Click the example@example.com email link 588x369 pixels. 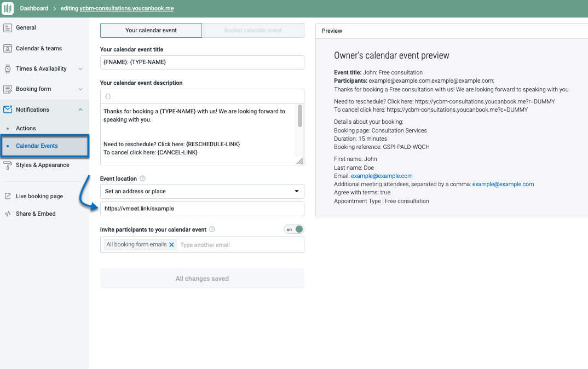[382, 176]
